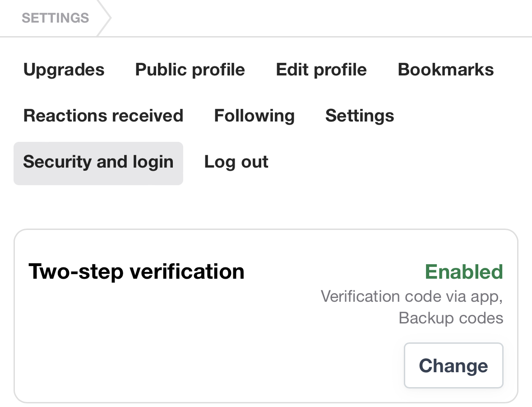Switch to the Following tab
The height and width of the screenshot is (407, 532).
click(254, 116)
